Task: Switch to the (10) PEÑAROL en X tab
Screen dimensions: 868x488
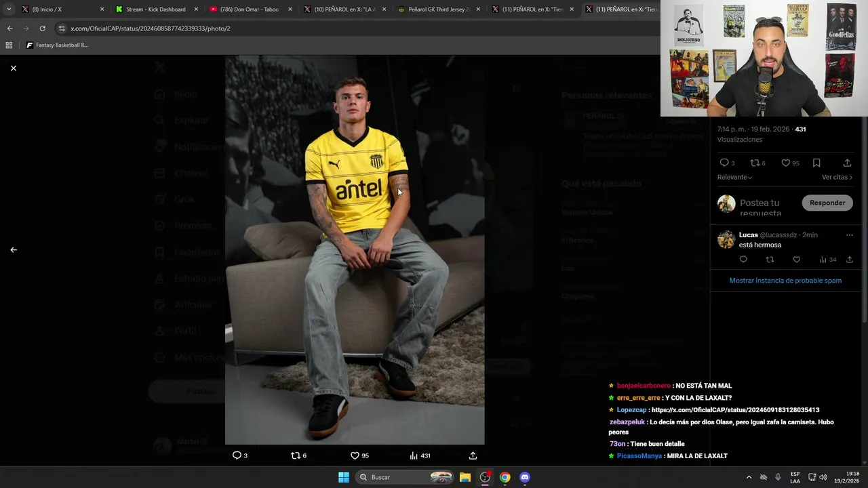Action: tap(344, 9)
